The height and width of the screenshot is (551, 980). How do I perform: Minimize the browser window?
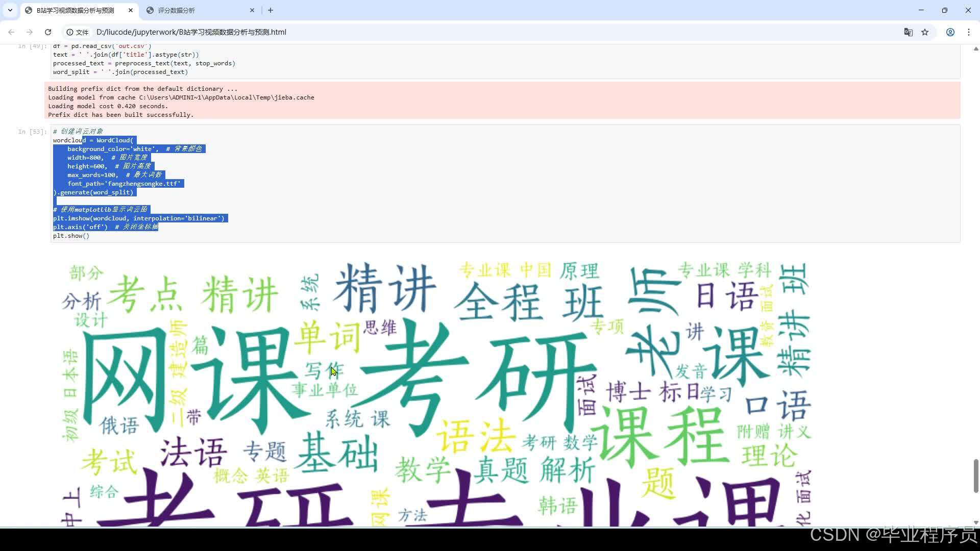(x=921, y=10)
